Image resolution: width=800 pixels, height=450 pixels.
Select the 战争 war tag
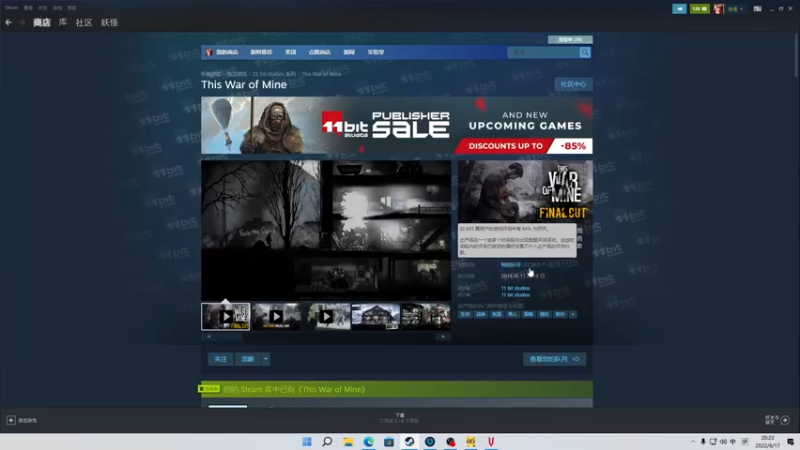[x=481, y=314]
